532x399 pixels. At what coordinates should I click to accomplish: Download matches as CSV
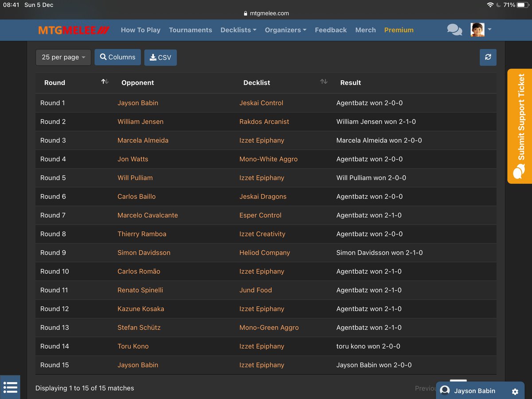[160, 58]
